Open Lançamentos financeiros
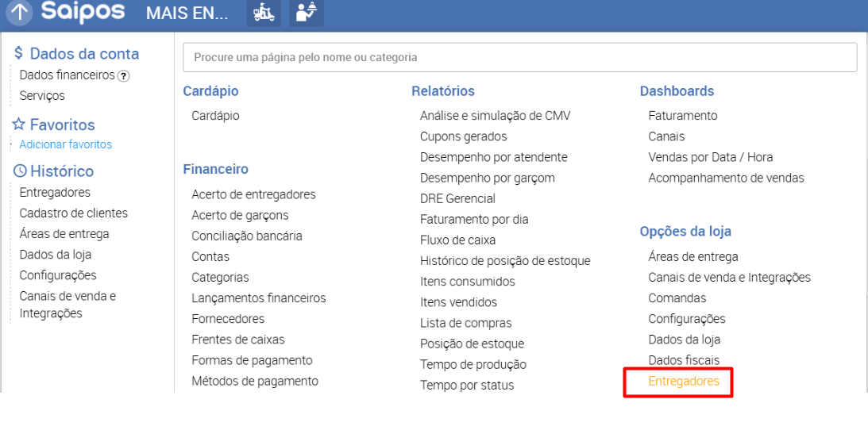The image size is (868, 430). 259,298
